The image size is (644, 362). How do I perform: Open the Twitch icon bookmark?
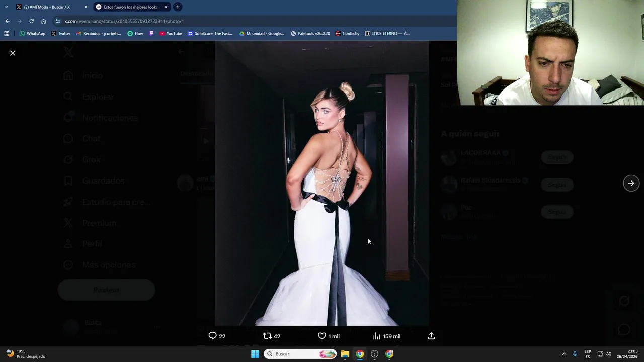(x=151, y=34)
